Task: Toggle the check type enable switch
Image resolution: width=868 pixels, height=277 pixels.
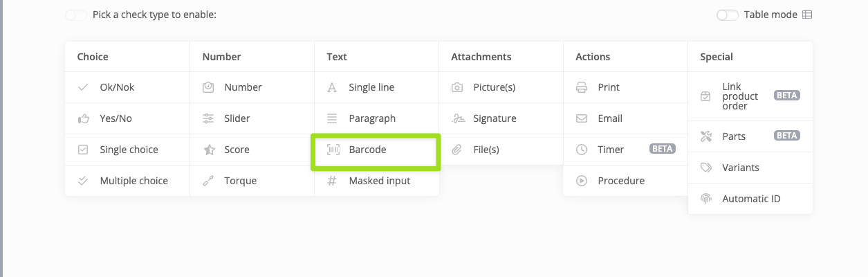Action: [75, 15]
